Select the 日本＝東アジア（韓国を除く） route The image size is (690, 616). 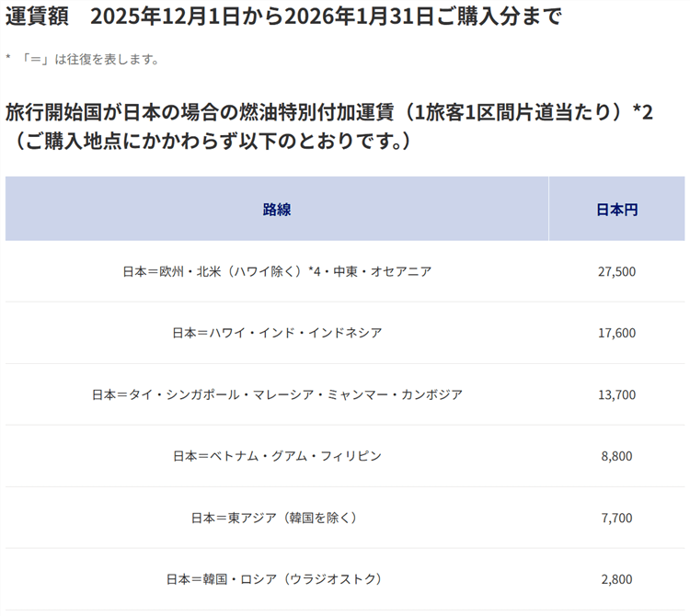(274, 518)
